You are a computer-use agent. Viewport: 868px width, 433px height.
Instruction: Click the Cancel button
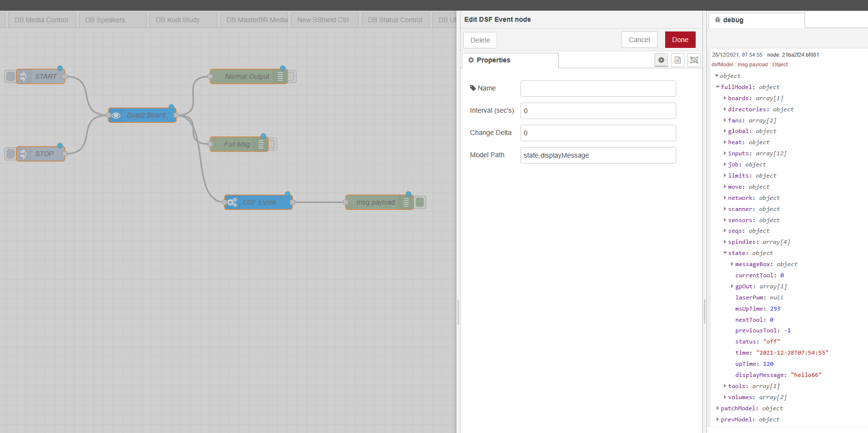[x=639, y=40]
